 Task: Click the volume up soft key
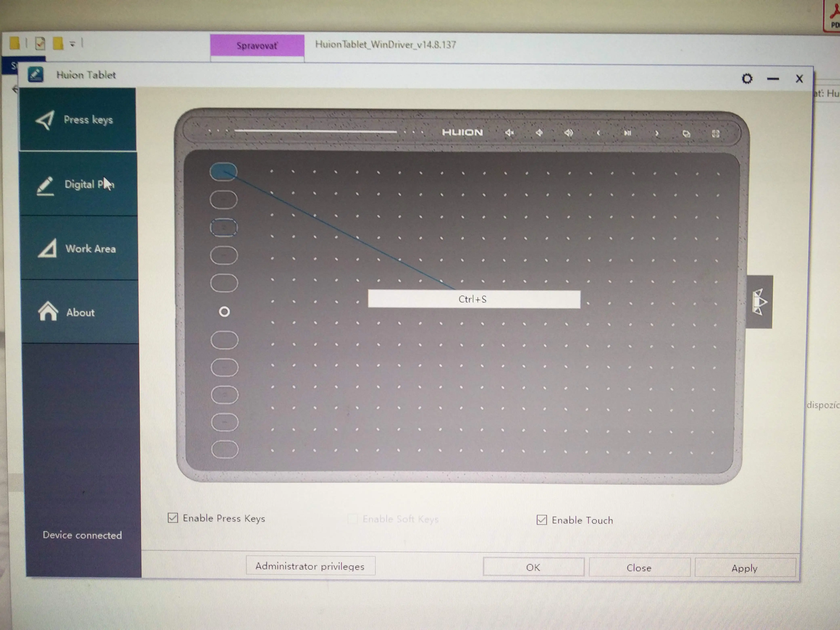[568, 132]
